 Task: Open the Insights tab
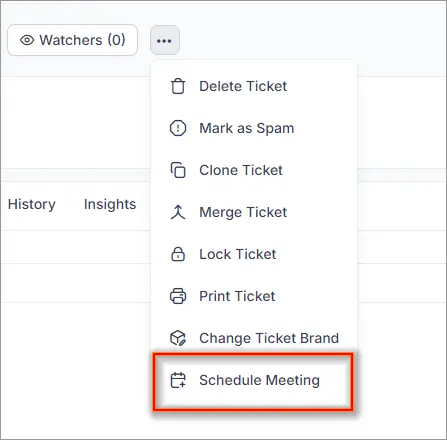click(x=110, y=204)
